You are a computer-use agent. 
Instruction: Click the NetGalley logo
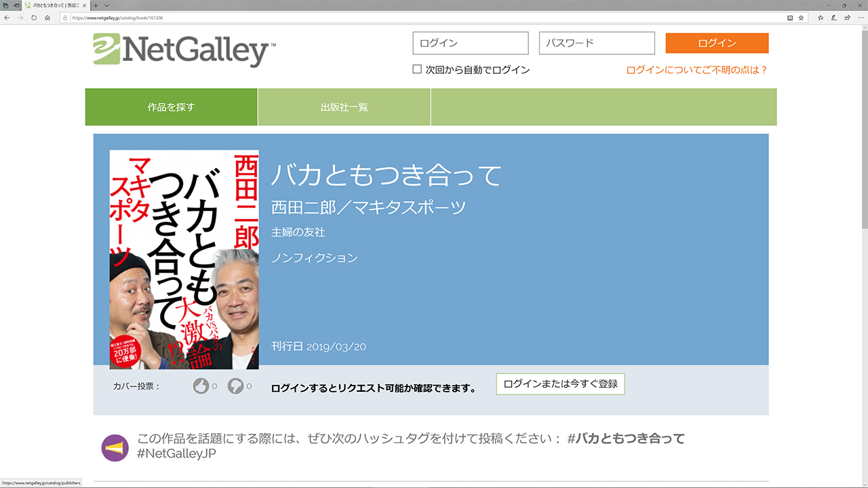(184, 49)
